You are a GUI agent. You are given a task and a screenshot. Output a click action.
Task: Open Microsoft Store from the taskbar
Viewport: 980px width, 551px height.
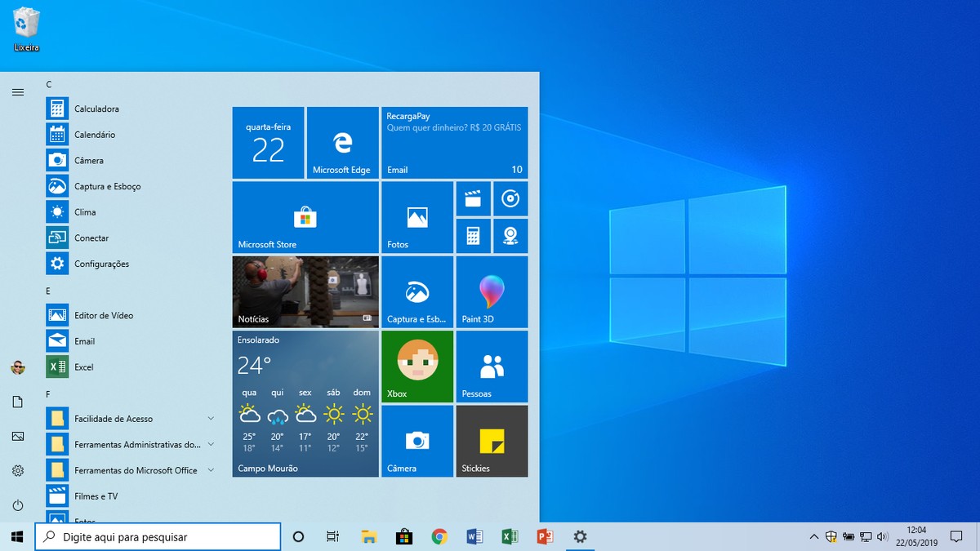click(x=403, y=536)
